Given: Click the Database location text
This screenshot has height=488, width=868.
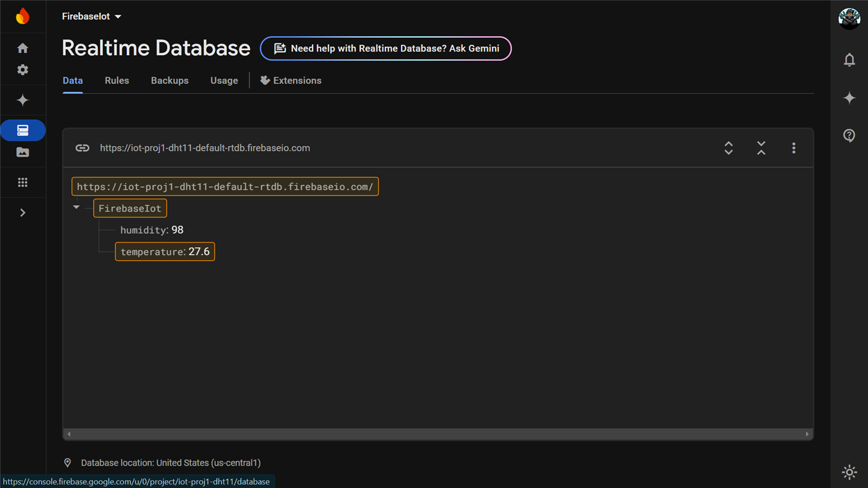Looking at the screenshot, I should click(171, 463).
